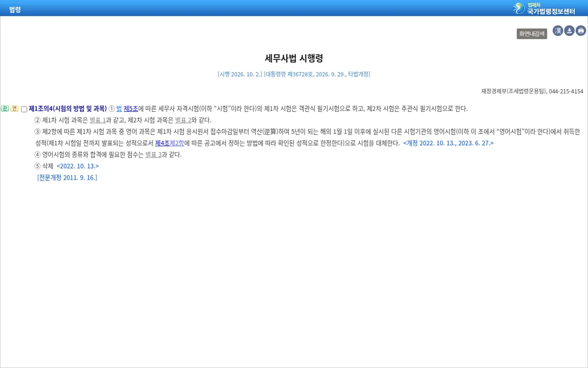This screenshot has height=368, width=588.
Task: Click paragraph ⑤ 삭제 text
Action: 44,166
